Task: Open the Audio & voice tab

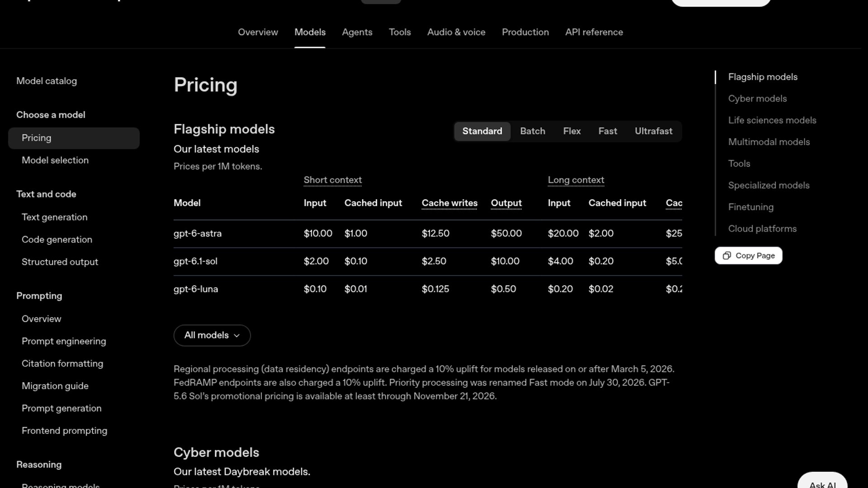Action: 456,32
